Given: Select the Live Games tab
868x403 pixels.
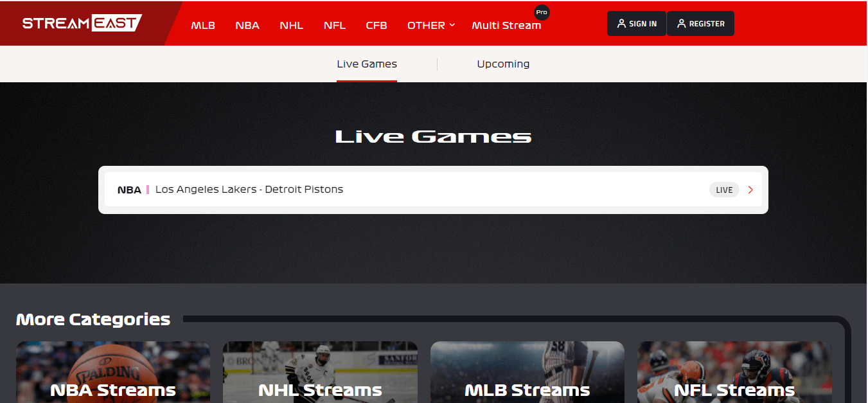Looking at the screenshot, I should click(367, 64).
